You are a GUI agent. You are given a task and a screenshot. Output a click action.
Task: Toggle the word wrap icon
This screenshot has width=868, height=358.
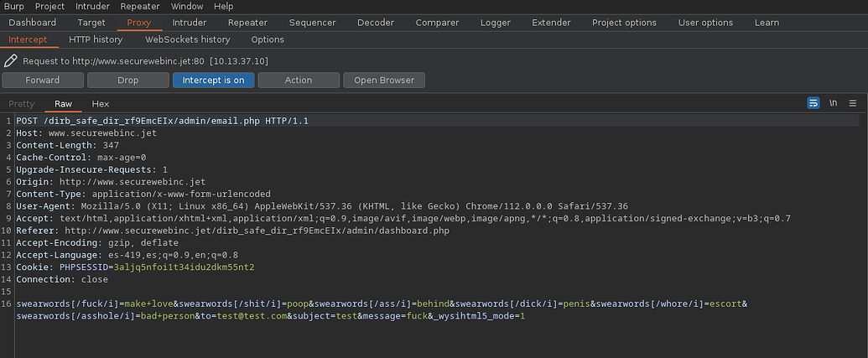tap(813, 103)
